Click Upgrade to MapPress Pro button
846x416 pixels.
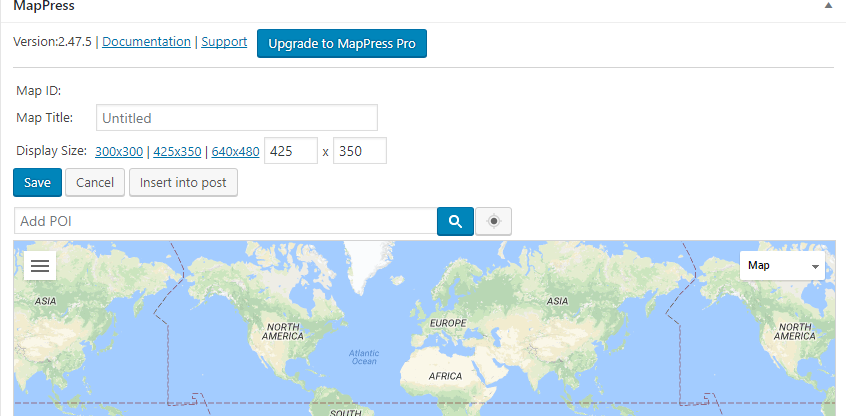coord(342,44)
